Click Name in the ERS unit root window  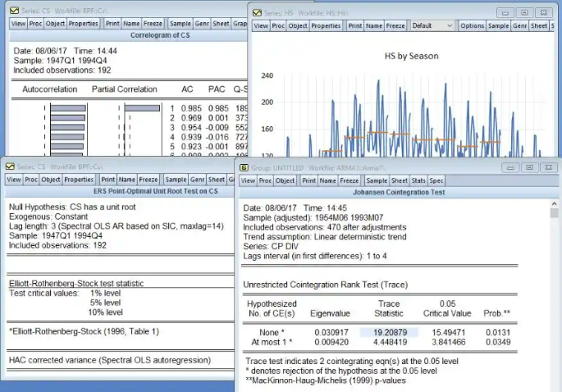coord(127,180)
